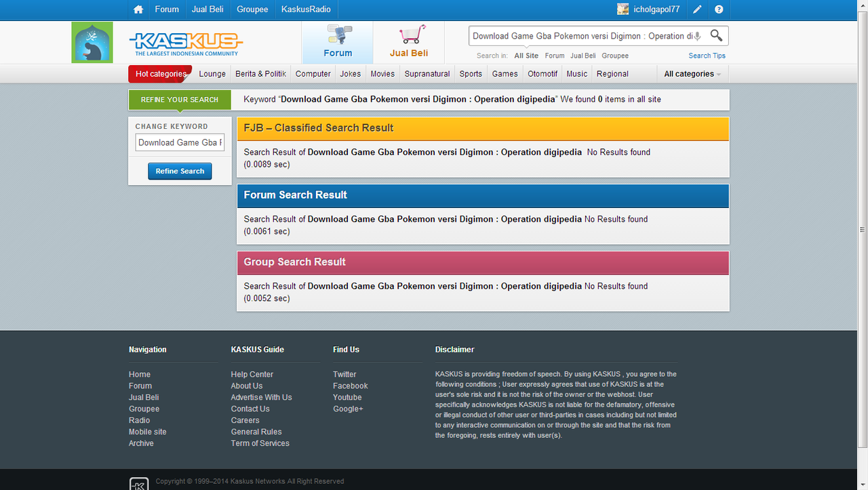Open Jual Beli in the top bar
The width and height of the screenshot is (868, 490).
tap(208, 9)
